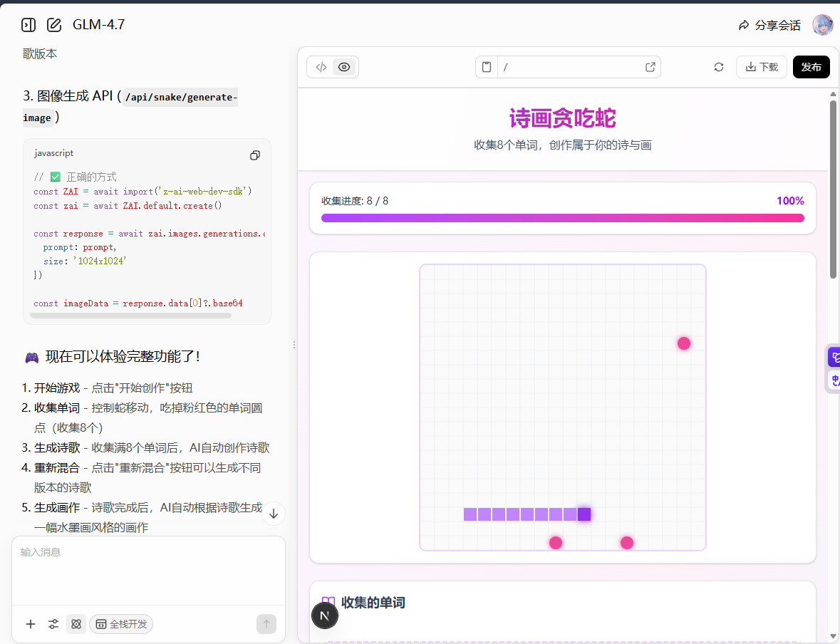Click the clipboard icon in URL bar

point(487,67)
